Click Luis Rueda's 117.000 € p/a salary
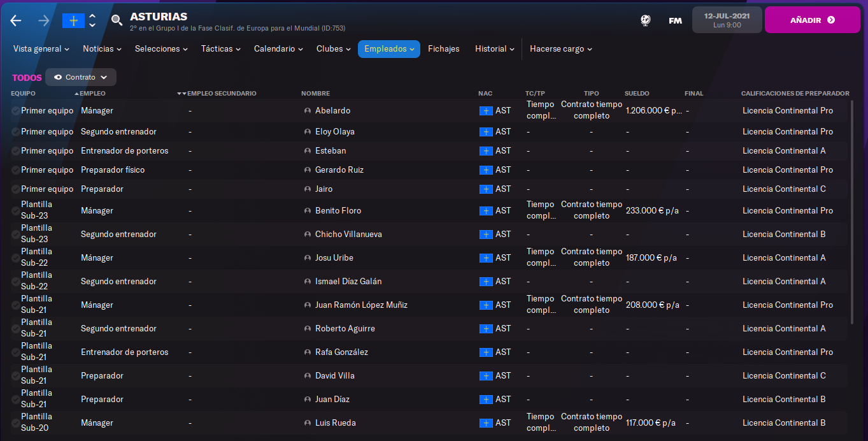The height and width of the screenshot is (441, 868). pos(651,423)
